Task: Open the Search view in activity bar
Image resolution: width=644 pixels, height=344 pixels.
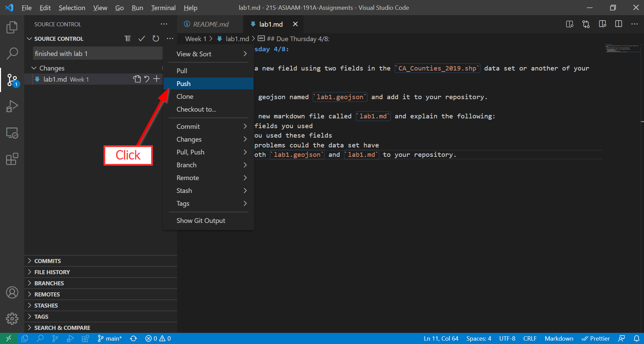Action: 12,53
